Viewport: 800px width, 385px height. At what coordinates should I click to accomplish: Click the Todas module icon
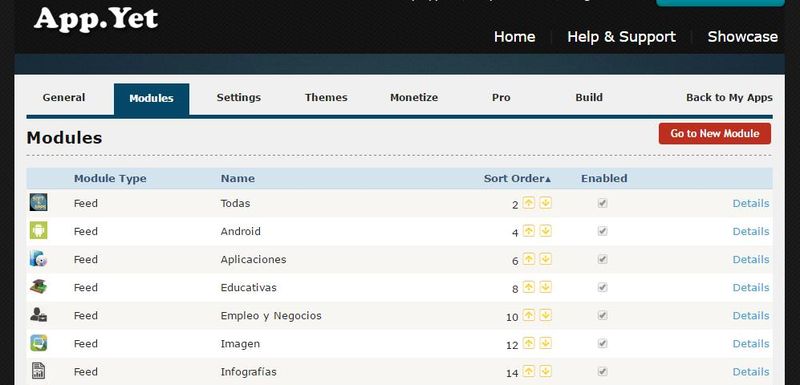click(x=38, y=202)
